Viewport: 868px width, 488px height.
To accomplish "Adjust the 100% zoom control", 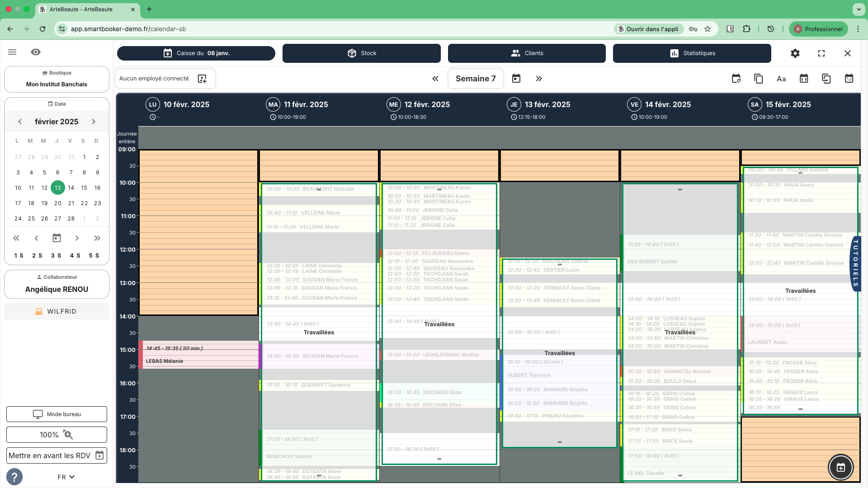I will [x=57, y=435].
